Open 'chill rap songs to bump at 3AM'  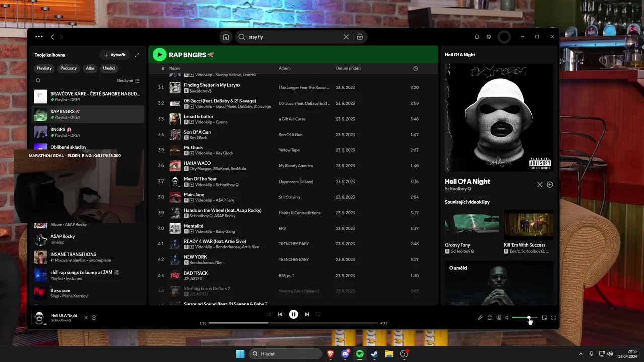89,275
